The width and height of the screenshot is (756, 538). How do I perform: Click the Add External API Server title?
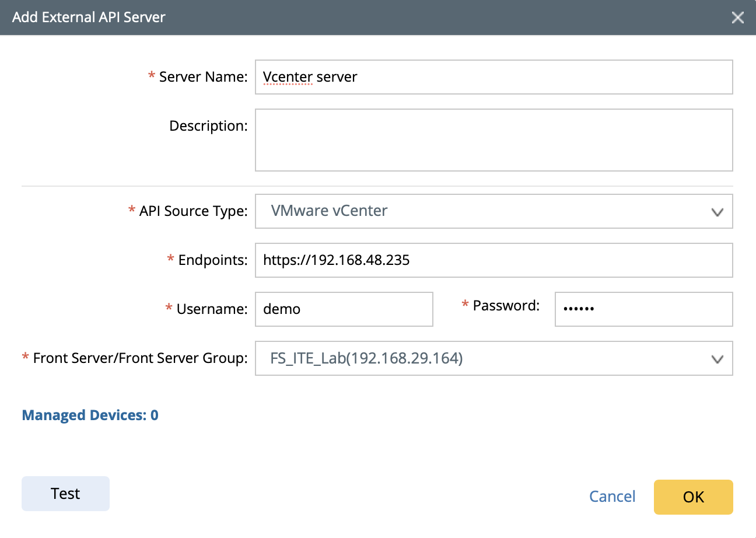(x=89, y=18)
